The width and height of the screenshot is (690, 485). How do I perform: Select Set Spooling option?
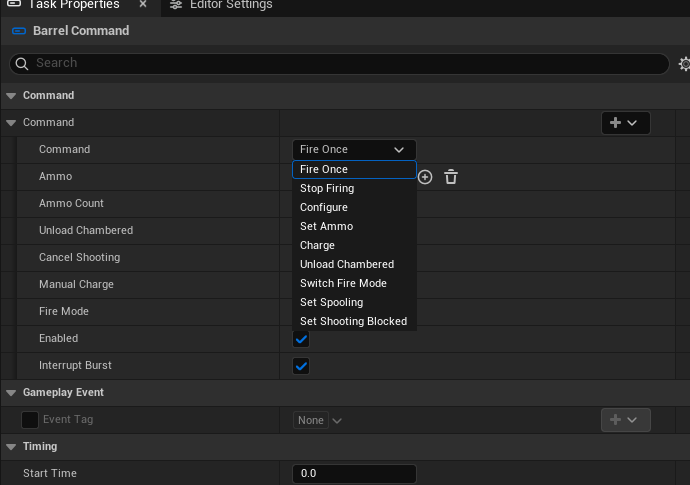click(354, 302)
